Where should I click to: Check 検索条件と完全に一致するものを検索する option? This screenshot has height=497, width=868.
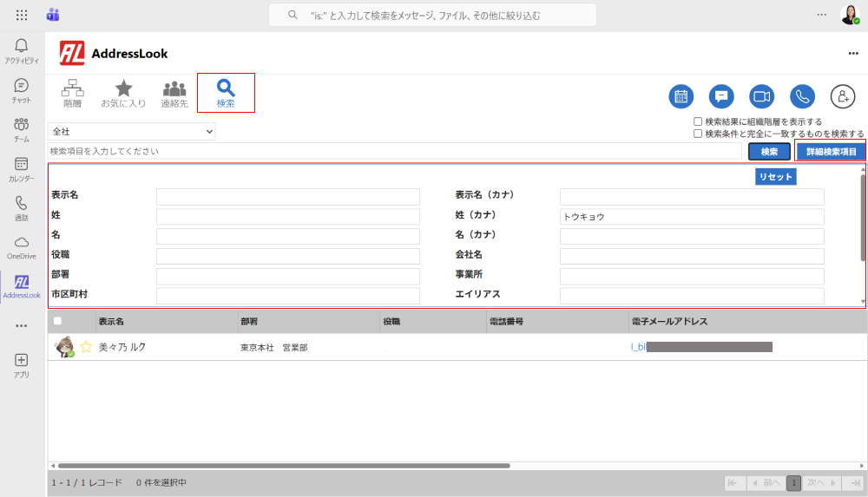point(698,134)
